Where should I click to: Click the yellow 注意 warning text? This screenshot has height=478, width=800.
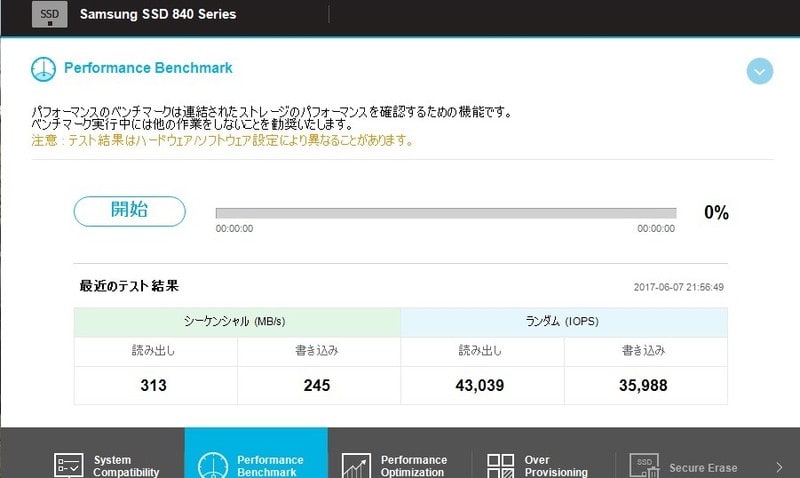click(222, 140)
